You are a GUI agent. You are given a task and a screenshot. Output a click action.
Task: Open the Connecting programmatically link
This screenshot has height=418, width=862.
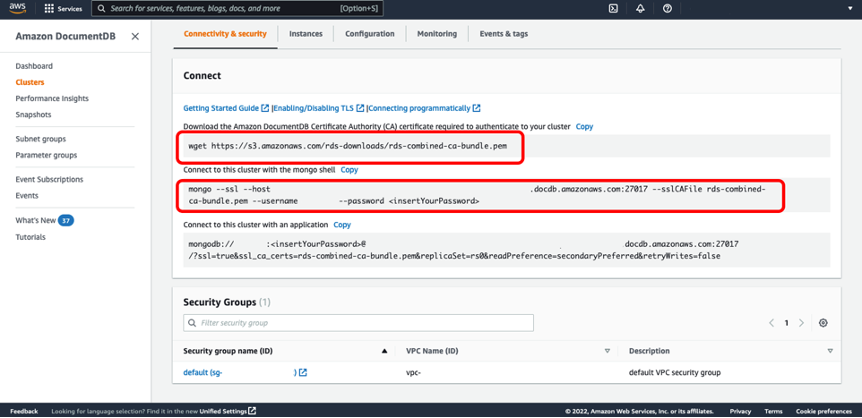(419, 108)
